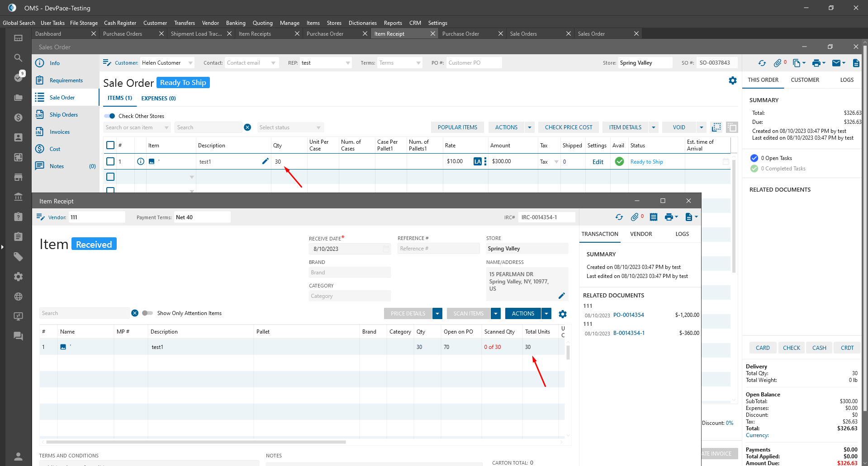Open Item Receipt grid settings gear

563,314
